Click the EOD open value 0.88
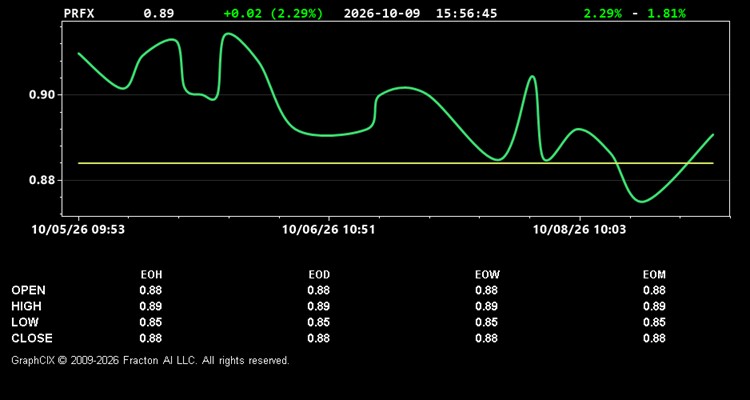The width and height of the screenshot is (750, 400). pos(319,290)
